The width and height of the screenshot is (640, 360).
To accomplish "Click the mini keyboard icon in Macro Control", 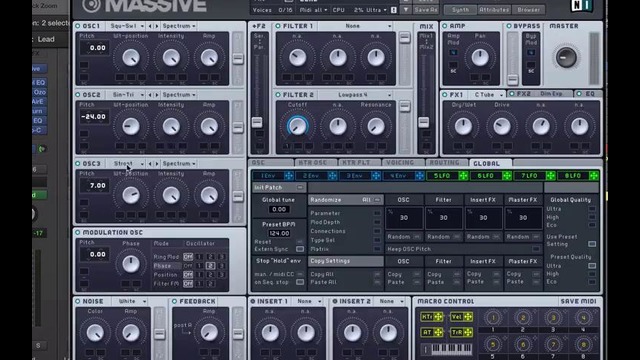I will (x=447, y=349).
